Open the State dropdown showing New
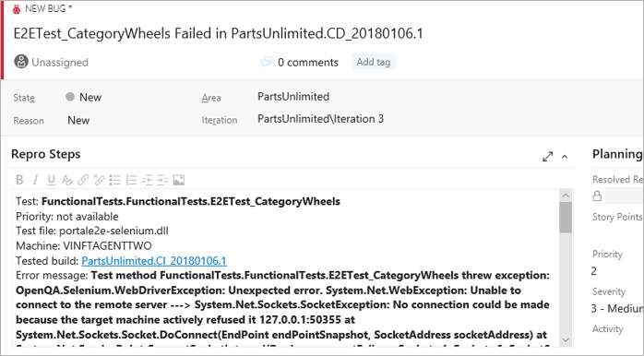The width and height of the screenshot is (644, 356). coord(84,98)
